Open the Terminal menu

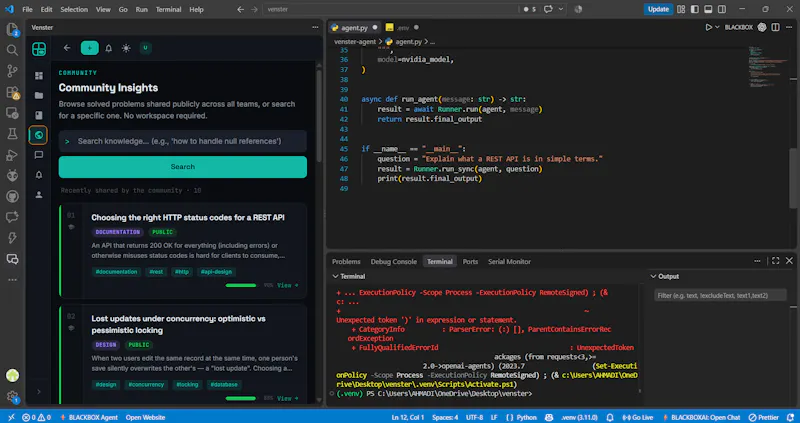point(168,9)
